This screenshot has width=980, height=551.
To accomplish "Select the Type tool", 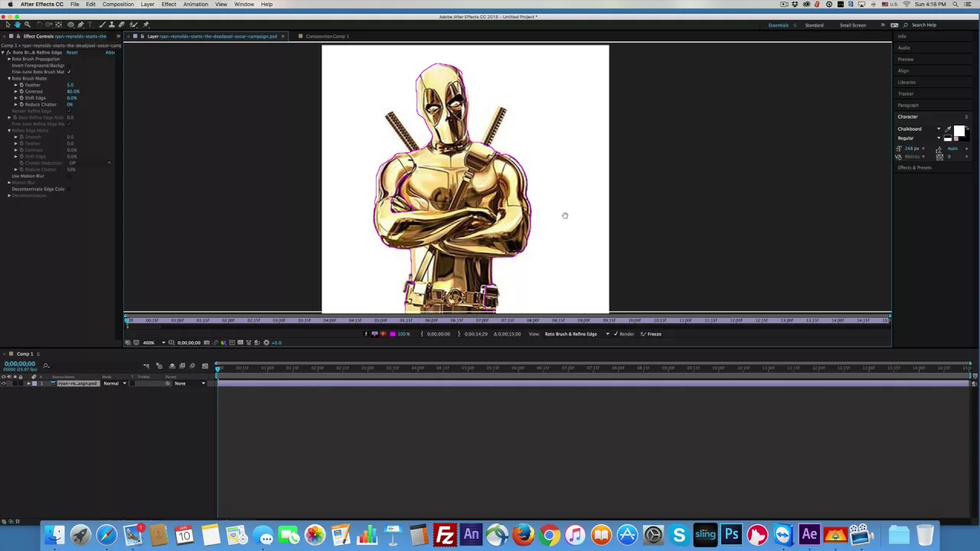I will [90, 24].
